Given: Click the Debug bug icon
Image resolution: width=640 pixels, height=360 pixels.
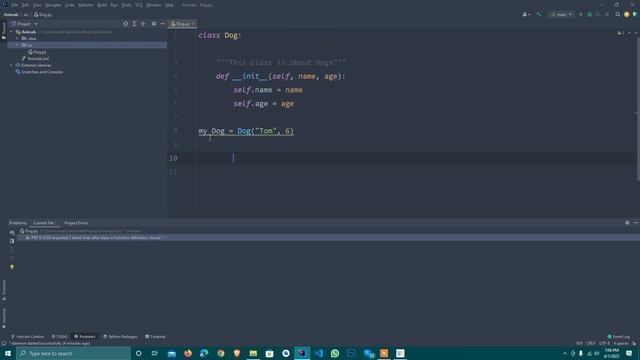Looking at the screenshot, I should coord(589,14).
